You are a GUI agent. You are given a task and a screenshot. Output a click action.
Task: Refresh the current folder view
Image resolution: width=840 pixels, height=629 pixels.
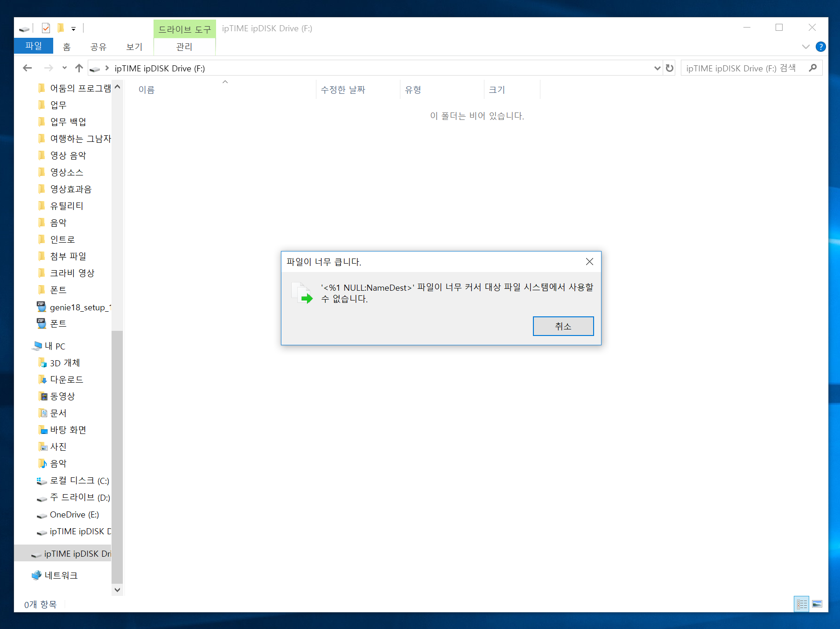click(670, 68)
